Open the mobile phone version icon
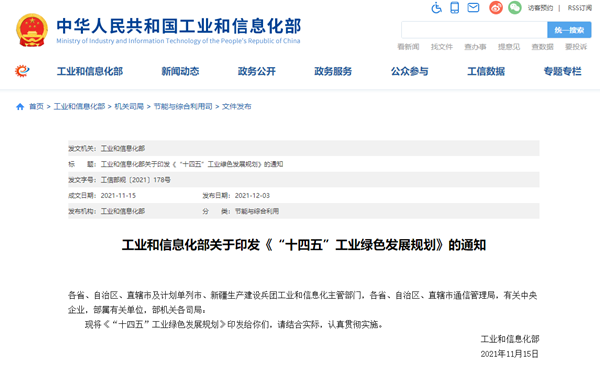 click(455, 8)
